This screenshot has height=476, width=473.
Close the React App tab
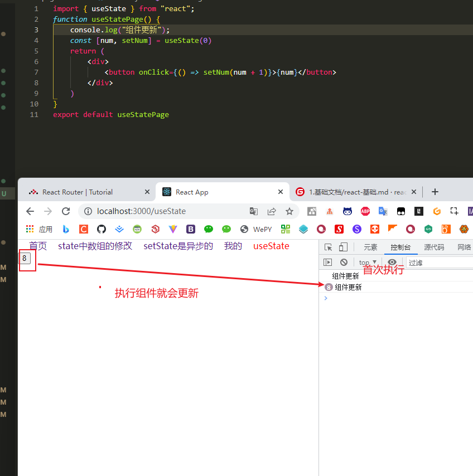281,192
